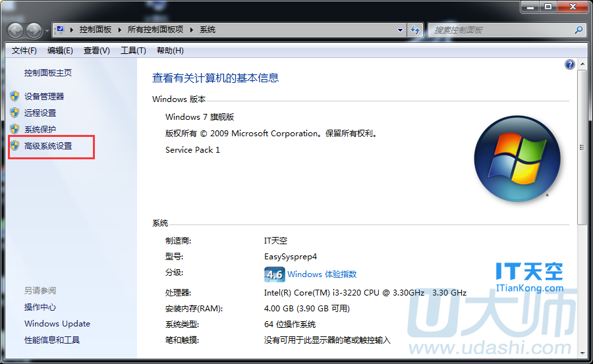The height and width of the screenshot is (364, 593).
Task: Click the Intel(R) Core(TM) i3-3220 processor value
Action: click(x=365, y=293)
